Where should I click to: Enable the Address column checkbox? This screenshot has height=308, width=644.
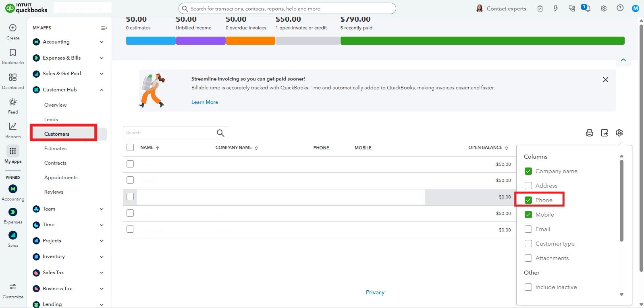tap(528, 186)
